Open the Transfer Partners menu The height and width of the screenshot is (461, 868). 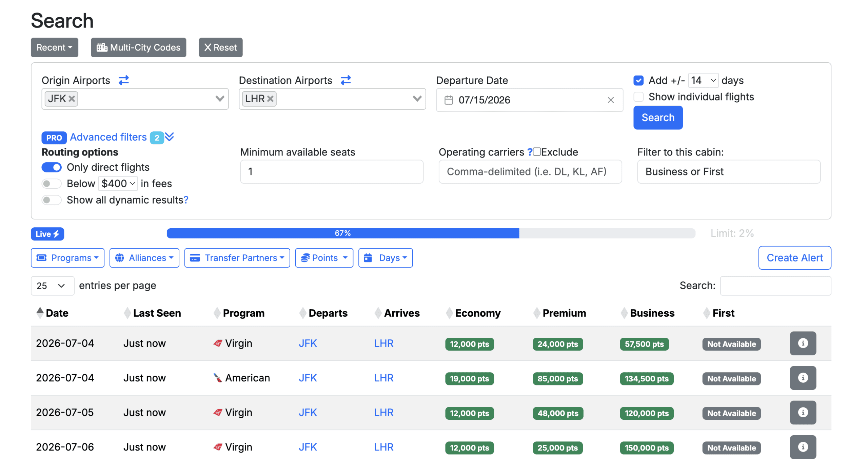237,258
